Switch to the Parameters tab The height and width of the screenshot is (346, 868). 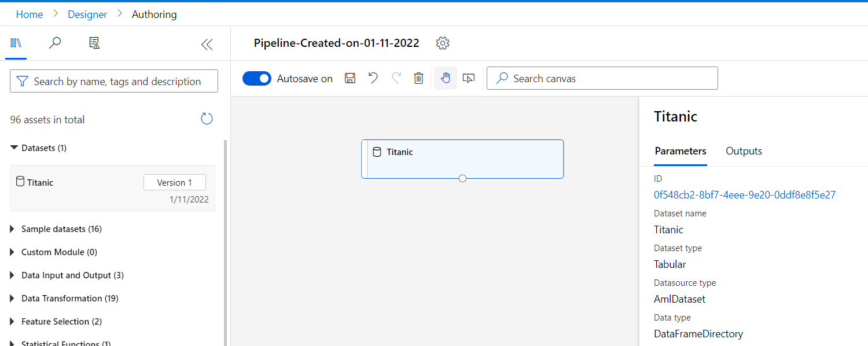(681, 151)
